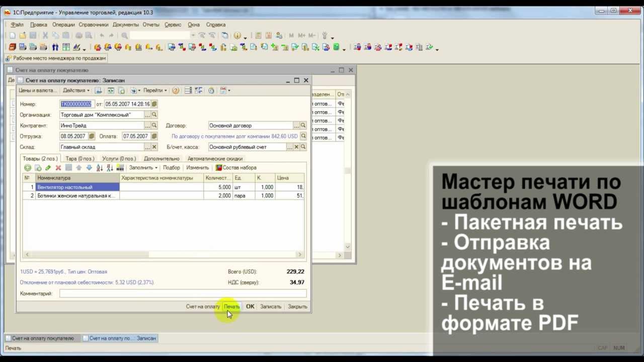
Task: Open the Файл menu
Action: (x=17, y=25)
